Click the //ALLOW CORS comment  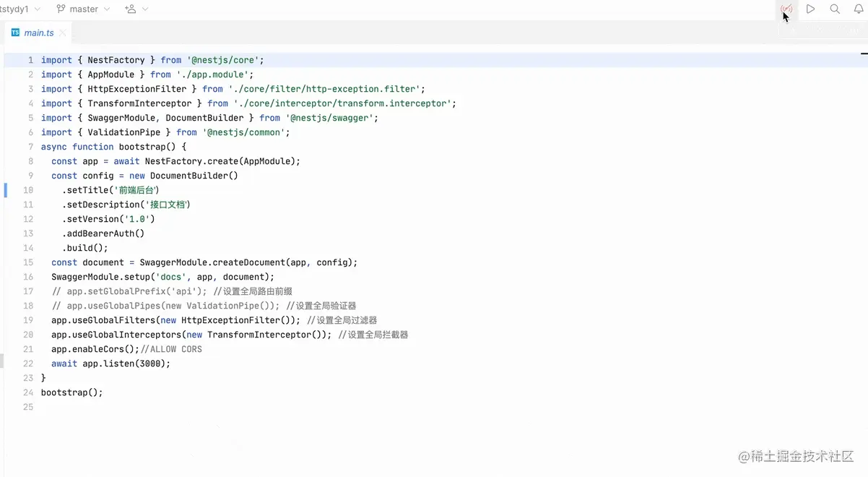(x=171, y=349)
